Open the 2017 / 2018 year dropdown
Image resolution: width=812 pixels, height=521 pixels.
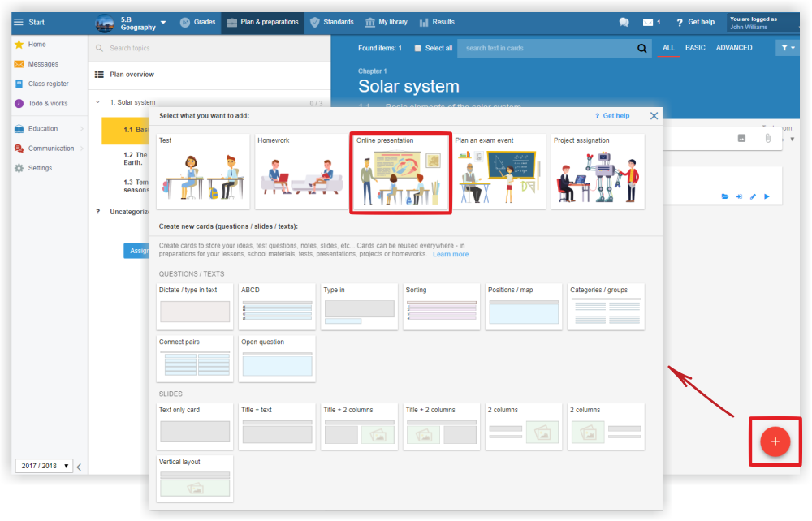coord(44,466)
